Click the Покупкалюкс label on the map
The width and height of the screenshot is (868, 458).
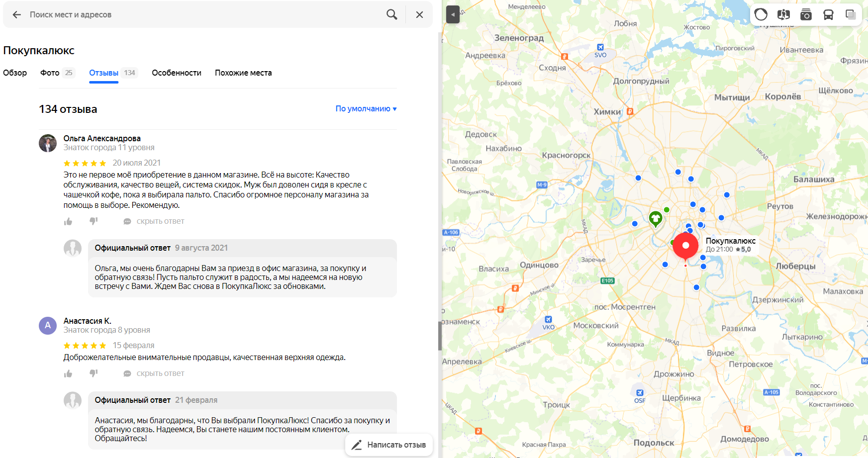point(731,241)
